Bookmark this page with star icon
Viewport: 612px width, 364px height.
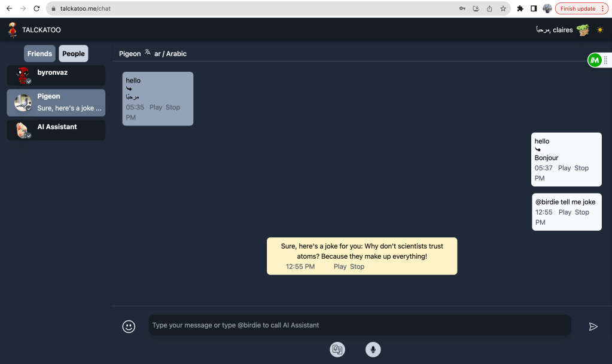pyautogui.click(x=503, y=8)
